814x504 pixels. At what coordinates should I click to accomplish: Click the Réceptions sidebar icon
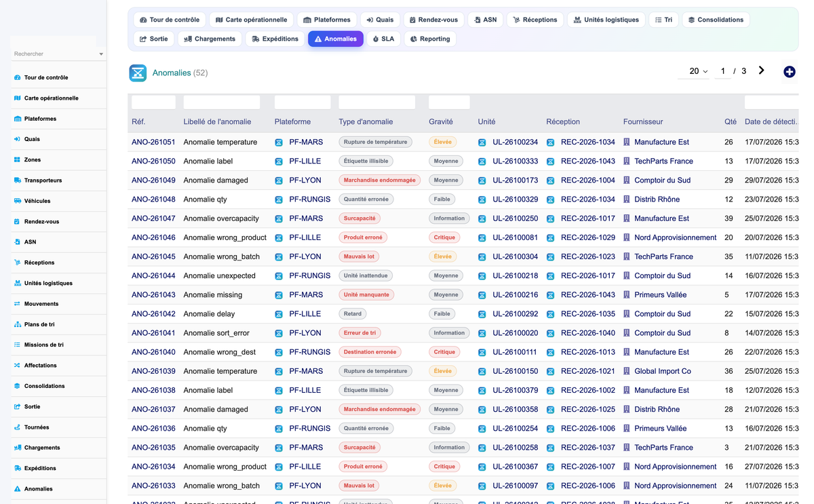click(17, 263)
